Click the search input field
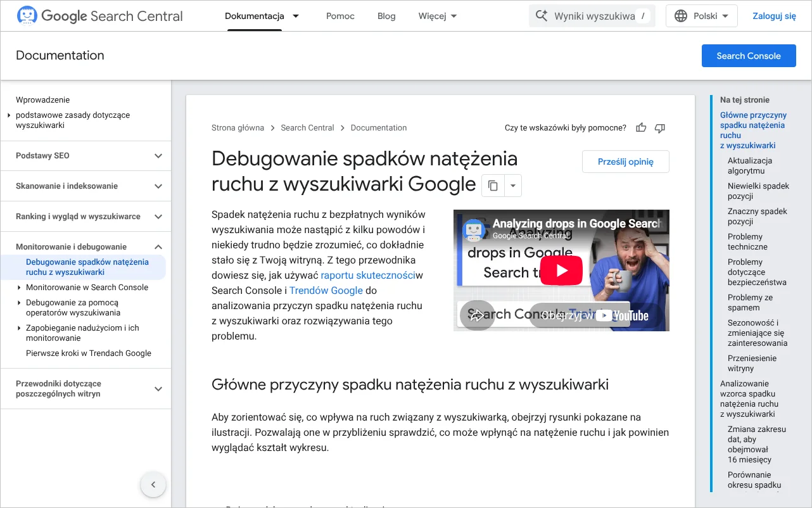 (592, 16)
